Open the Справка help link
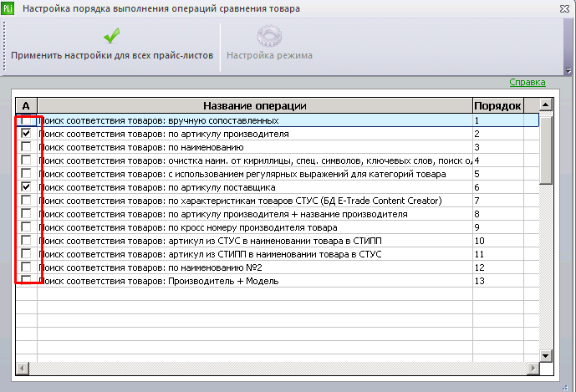The width and height of the screenshot is (576, 392). coord(528,82)
